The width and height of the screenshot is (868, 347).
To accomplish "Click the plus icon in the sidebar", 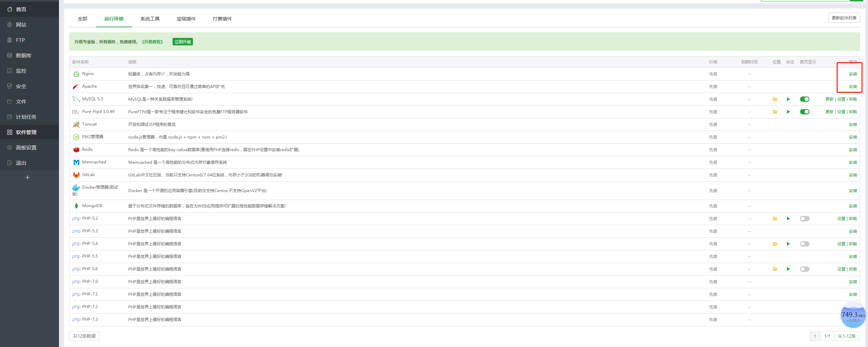I will click(x=28, y=177).
